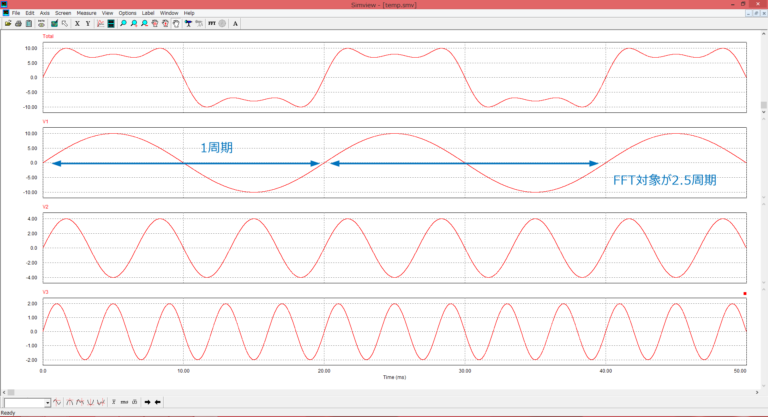Open the curve selection dropdown at bottom
Viewport: 768px width, 417px height.
click(x=48, y=403)
